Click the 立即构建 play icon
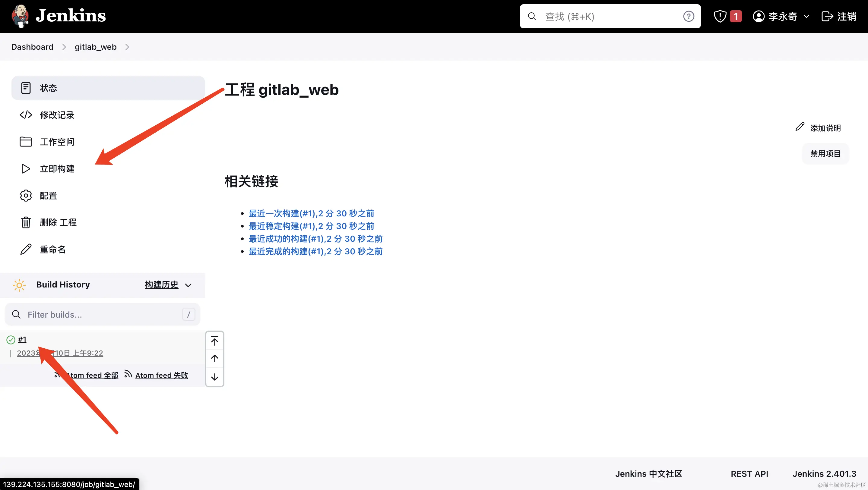Screen dimensions: 868x490 pyautogui.click(x=26, y=169)
